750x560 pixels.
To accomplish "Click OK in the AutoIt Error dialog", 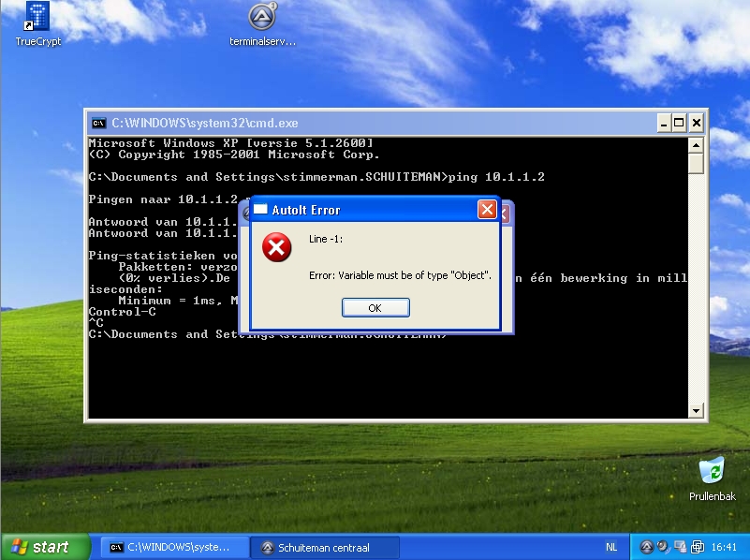I will click(375, 307).
